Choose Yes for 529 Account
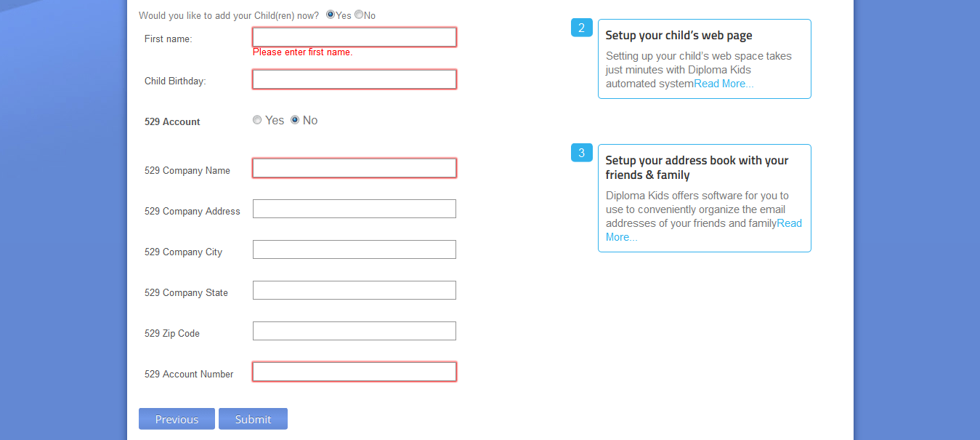This screenshot has height=440, width=980. [x=257, y=119]
